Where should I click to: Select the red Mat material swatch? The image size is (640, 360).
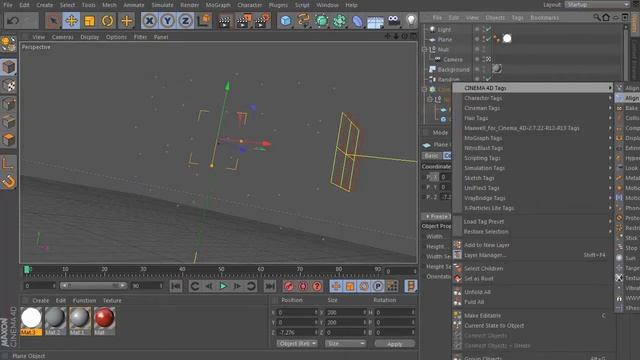coord(104,321)
